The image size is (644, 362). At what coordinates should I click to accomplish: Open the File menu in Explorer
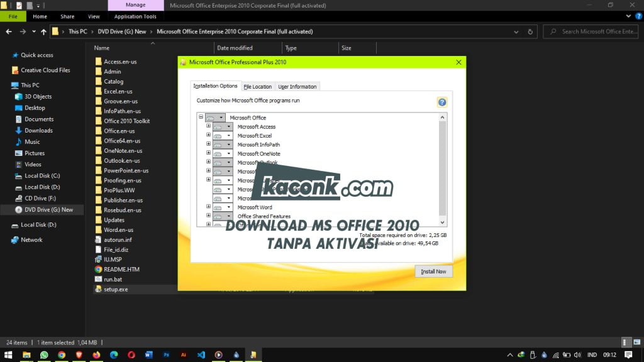pos(13,16)
